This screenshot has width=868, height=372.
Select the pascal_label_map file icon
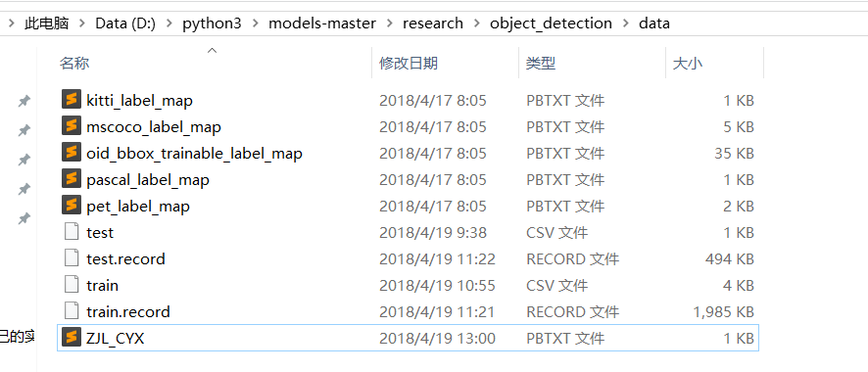71,179
